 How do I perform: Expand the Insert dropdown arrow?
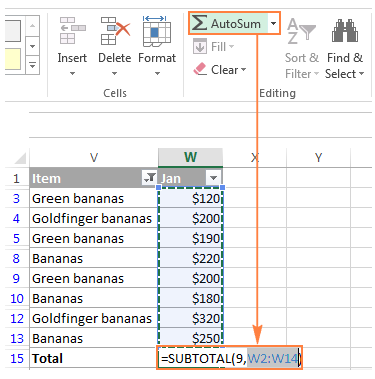(x=72, y=73)
